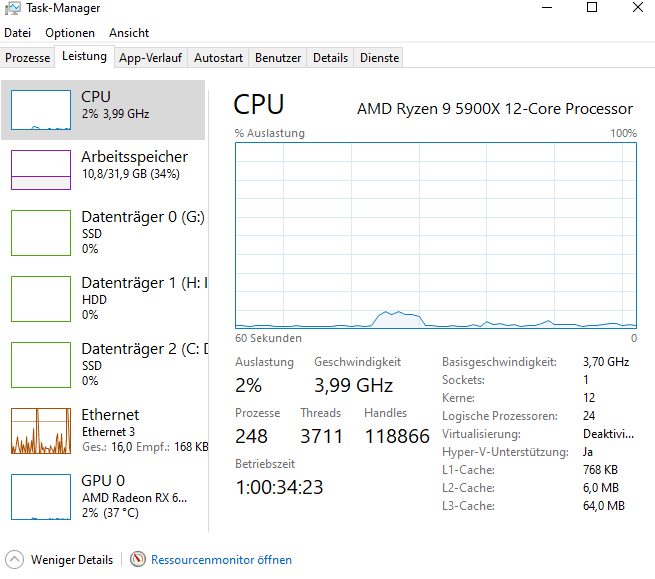Viewport: 655px width, 579px height.
Task: Open Datenträger 1 HDD performance graph
Action: tap(40, 298)
